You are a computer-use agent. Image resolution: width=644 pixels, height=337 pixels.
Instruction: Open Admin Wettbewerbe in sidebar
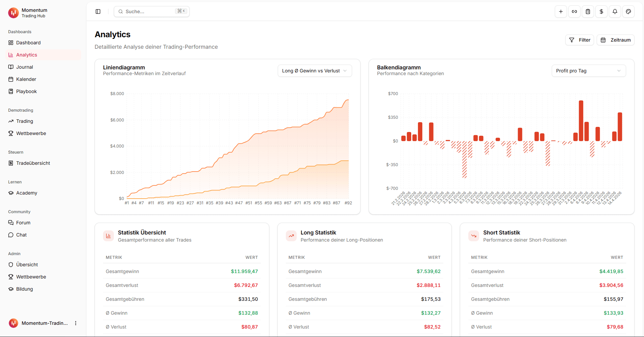[43, 277]
